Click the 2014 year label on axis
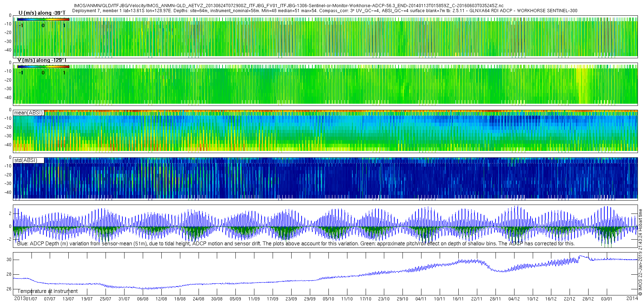The height and width of the screenshot is (304, 644). [x=632, y=299]
